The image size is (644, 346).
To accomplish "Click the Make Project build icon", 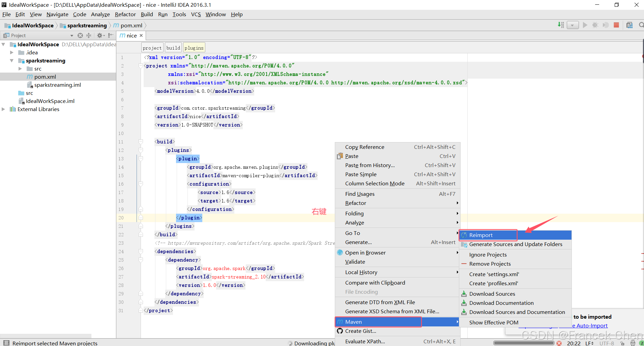I will coord(561,25).
